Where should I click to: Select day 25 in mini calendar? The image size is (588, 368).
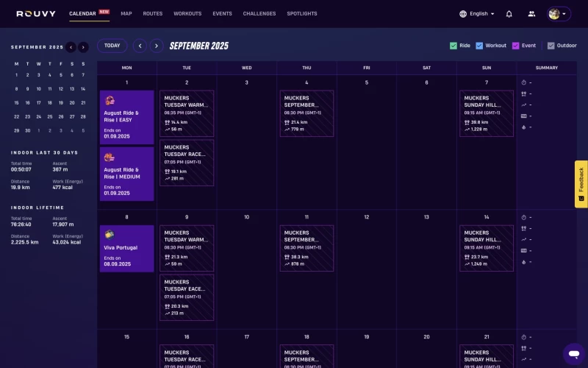coord(49,117)
